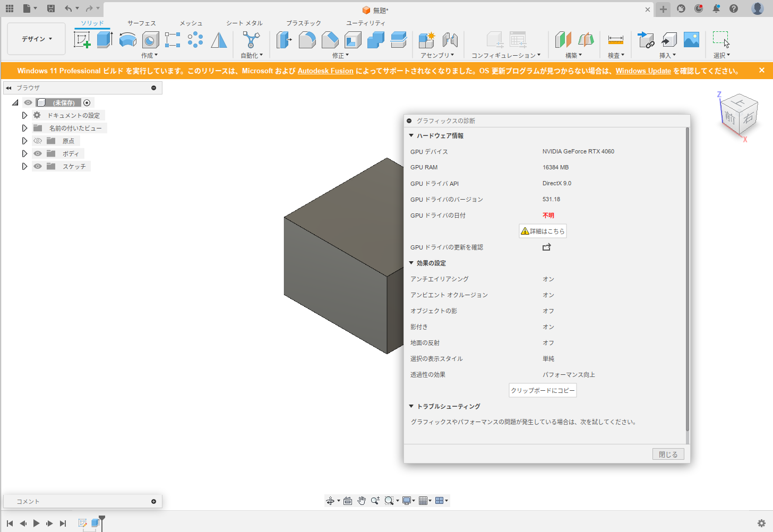Switch to the ユーティリティ tab
The width and height of the screenshot is (773, 532).
coord(366,23)
